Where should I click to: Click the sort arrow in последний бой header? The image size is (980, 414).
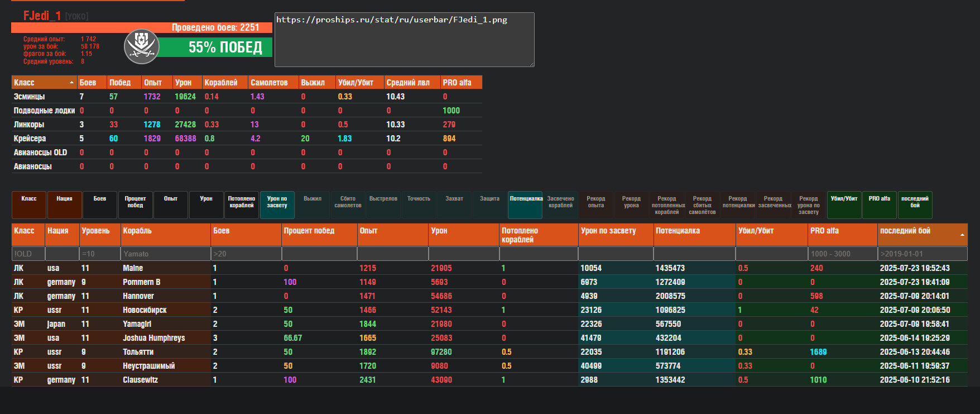coord(962,235)
